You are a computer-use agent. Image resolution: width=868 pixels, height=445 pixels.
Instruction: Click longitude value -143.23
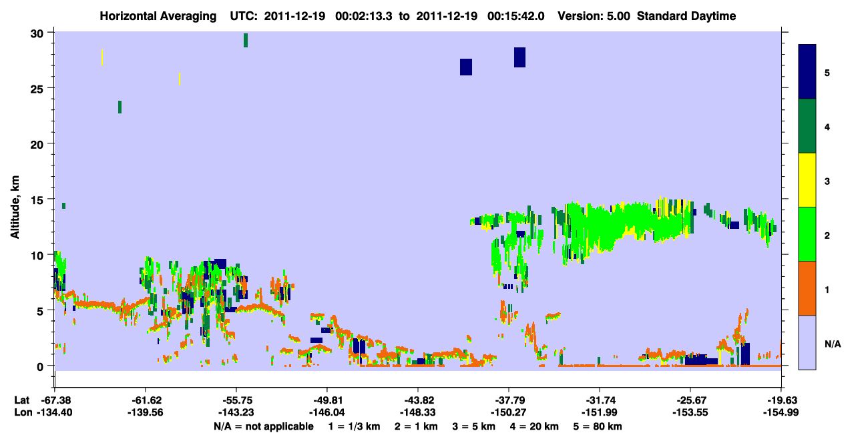(x=236, y=412)
